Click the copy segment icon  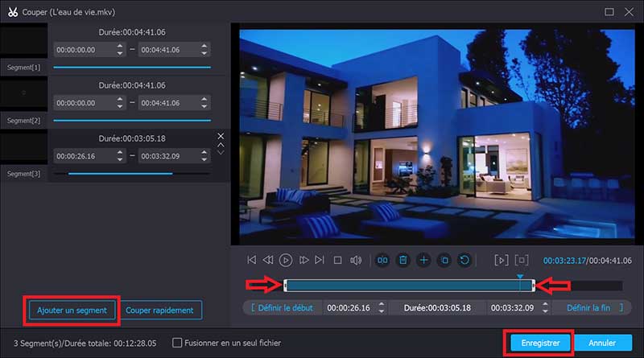click(x=444, y=260)
